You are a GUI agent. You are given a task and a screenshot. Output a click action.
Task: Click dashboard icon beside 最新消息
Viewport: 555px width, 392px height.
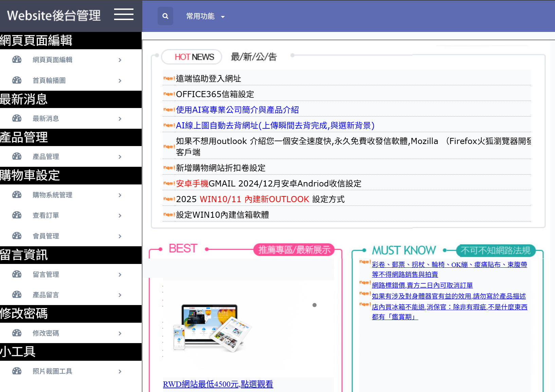[x=17, y=119]
